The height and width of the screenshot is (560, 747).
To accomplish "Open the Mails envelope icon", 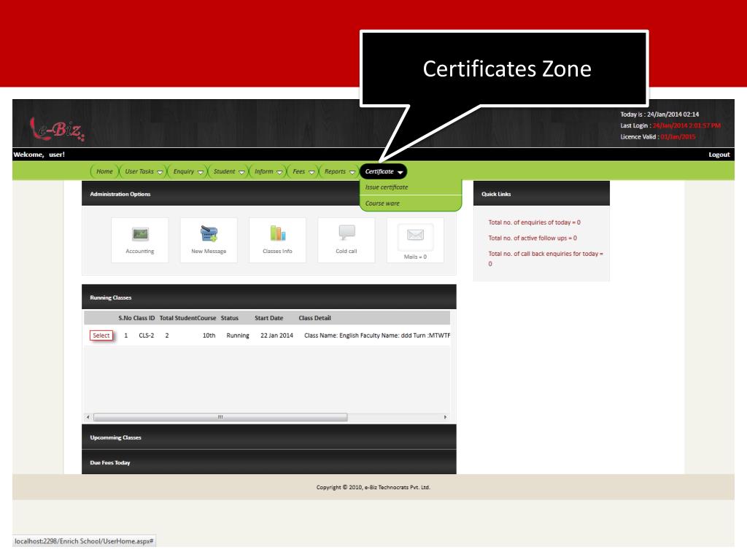I will coord(415,235).
